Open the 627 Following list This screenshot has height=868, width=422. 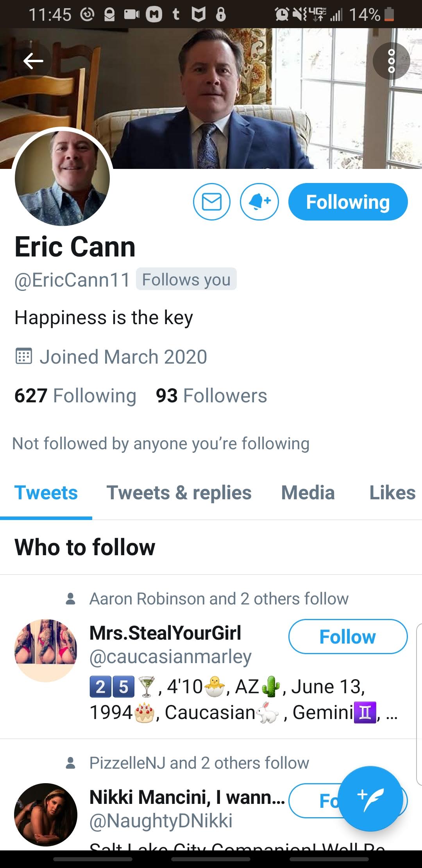(x=75, y=396)
